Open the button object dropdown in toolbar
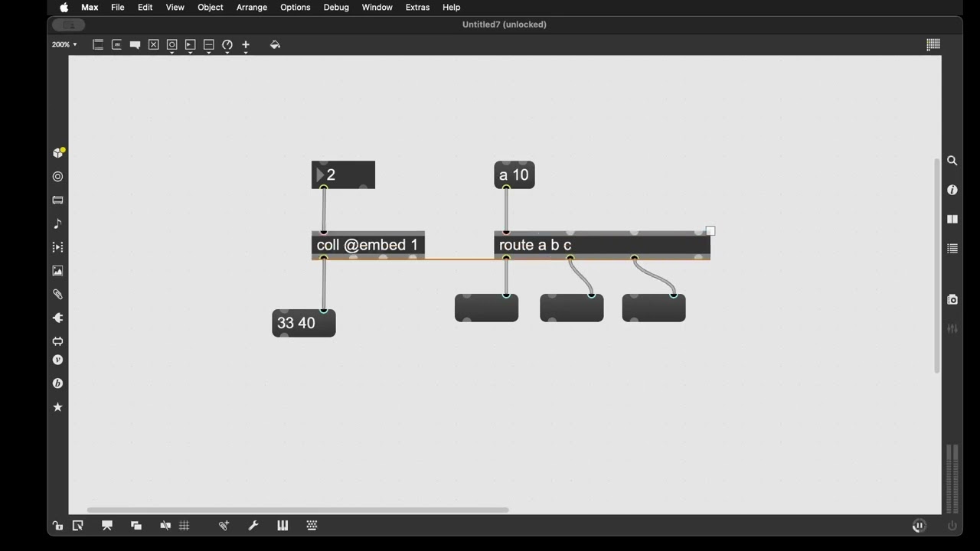Screen dimensions: 980x551 pyautogui.click(x=172, y=46)
